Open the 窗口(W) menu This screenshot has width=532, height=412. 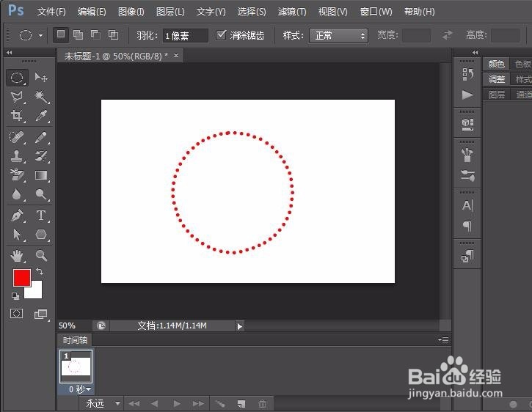[x=376, y=12]
